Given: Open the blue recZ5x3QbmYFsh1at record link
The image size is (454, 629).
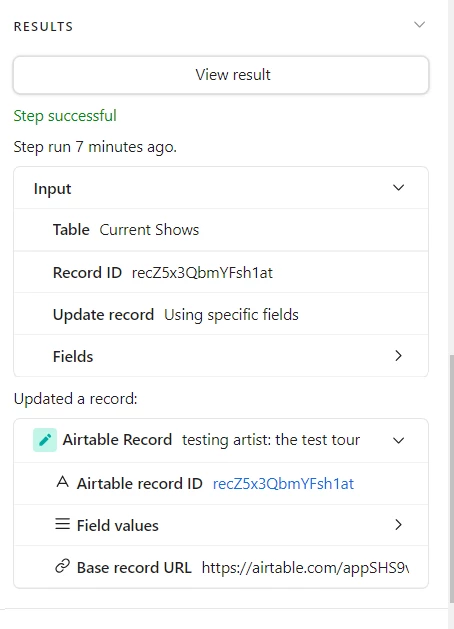Looking at the screenshot, I should pyautogui.click(x=283, y=483).
